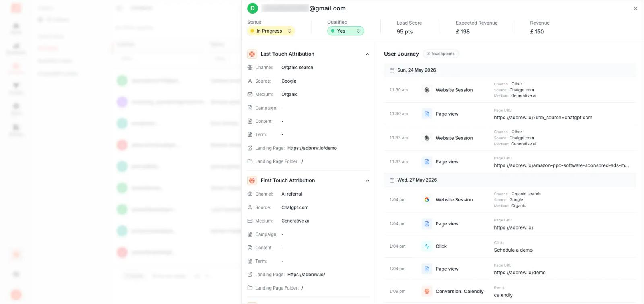
Task: Select the Lead Score value 95 pts
Action: (405, 32)
